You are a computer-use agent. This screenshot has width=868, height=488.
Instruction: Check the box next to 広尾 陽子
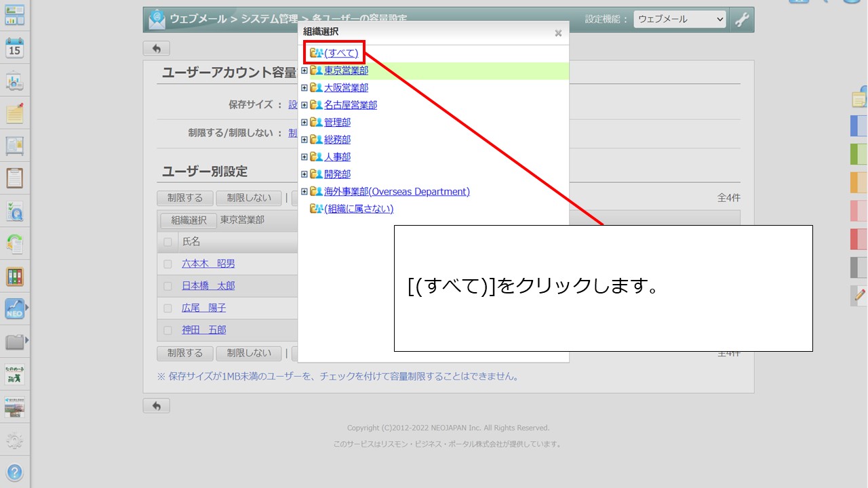[167, 308]
